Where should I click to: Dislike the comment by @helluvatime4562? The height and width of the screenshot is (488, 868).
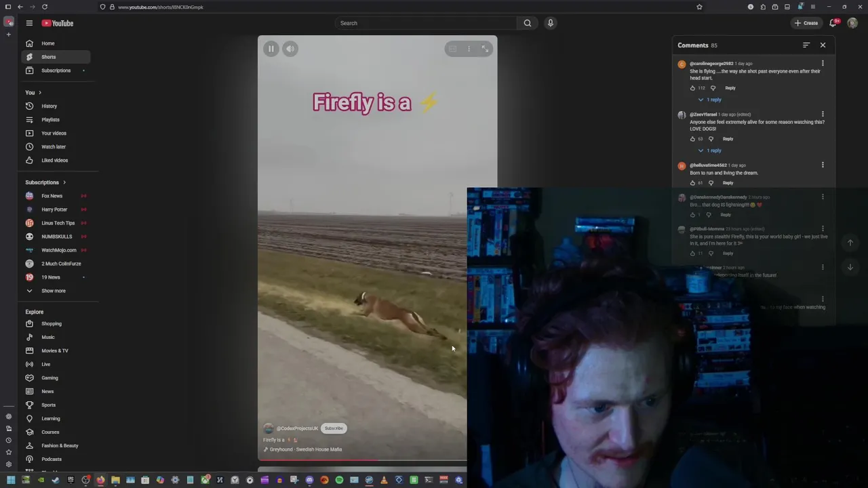(x=711, y=183)
